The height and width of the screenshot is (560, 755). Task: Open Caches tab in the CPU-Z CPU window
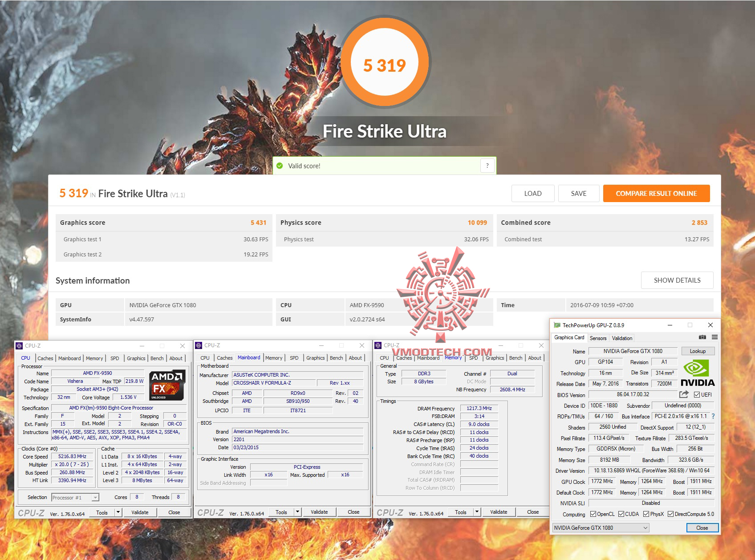45,358
